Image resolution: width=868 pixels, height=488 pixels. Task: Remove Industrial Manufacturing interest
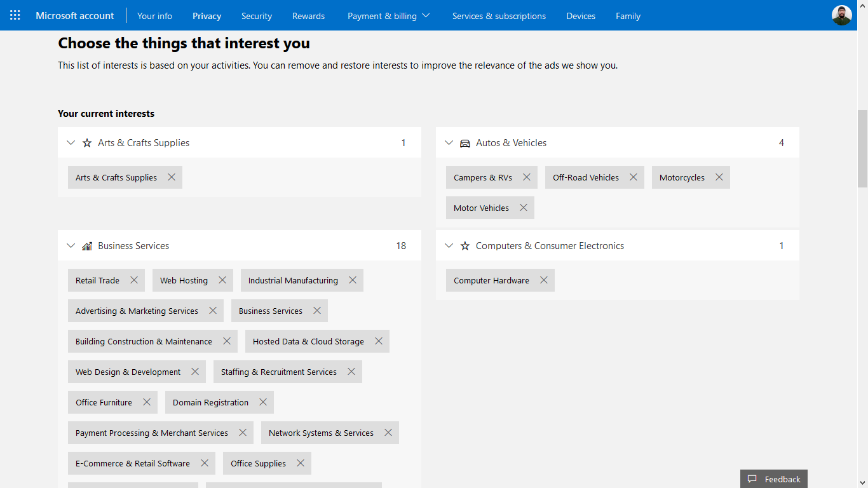click(353, 280)
